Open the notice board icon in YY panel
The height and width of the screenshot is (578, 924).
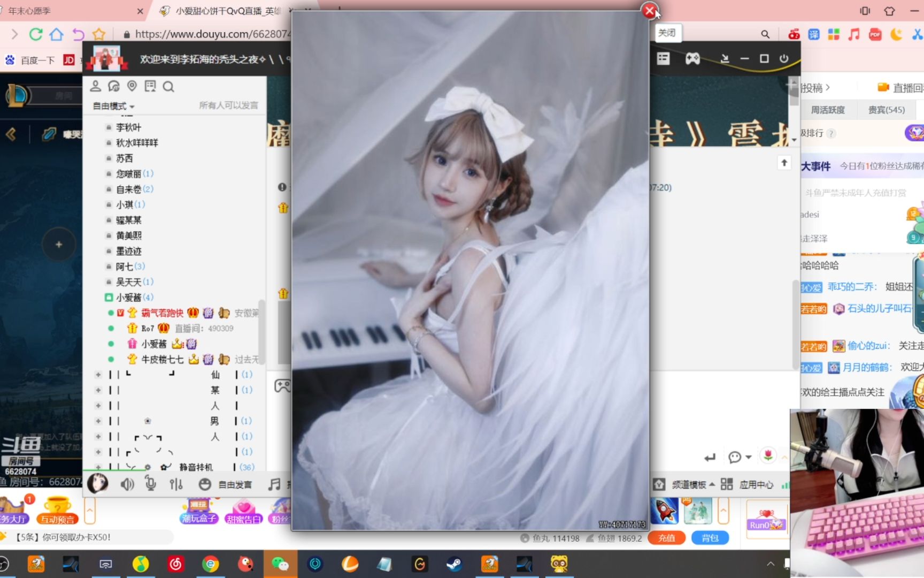pyautogui.click(x=150, y=86)
